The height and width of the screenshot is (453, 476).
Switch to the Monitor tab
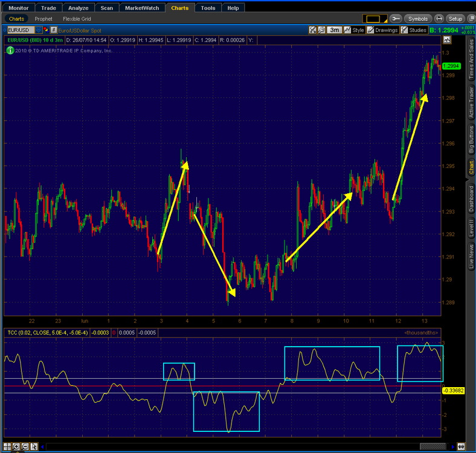pyautogui.click(x=19, y=8)
